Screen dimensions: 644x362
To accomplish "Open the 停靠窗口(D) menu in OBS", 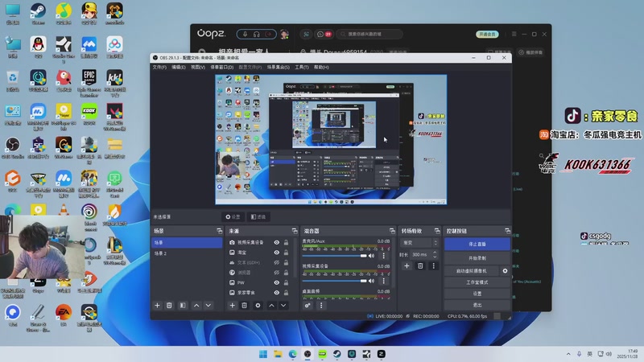I will [x=222, y=68].
